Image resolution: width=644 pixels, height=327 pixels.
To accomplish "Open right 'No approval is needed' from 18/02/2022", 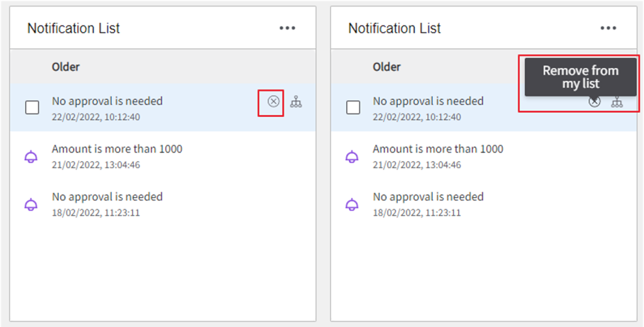I will pos(484,204).
